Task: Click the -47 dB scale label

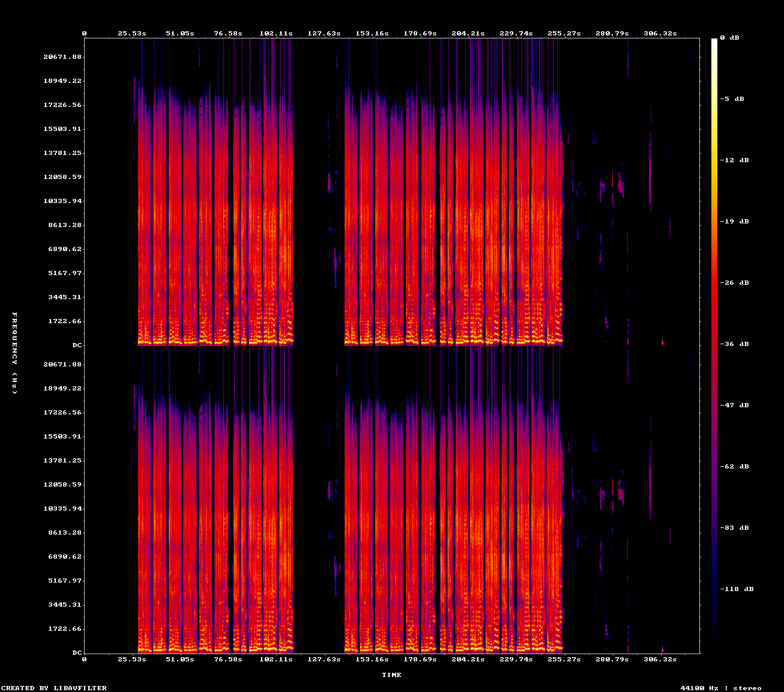Action: [x=734, y=405]
